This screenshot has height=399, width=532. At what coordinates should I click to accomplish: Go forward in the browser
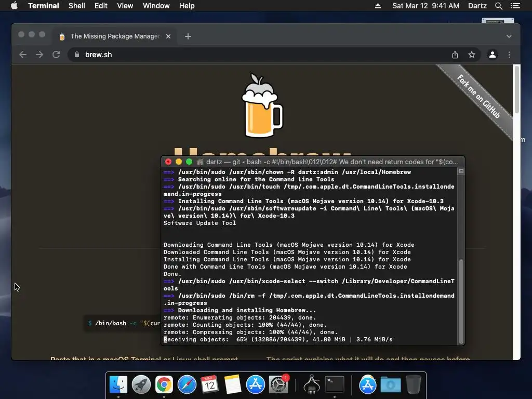coord(39,55)
